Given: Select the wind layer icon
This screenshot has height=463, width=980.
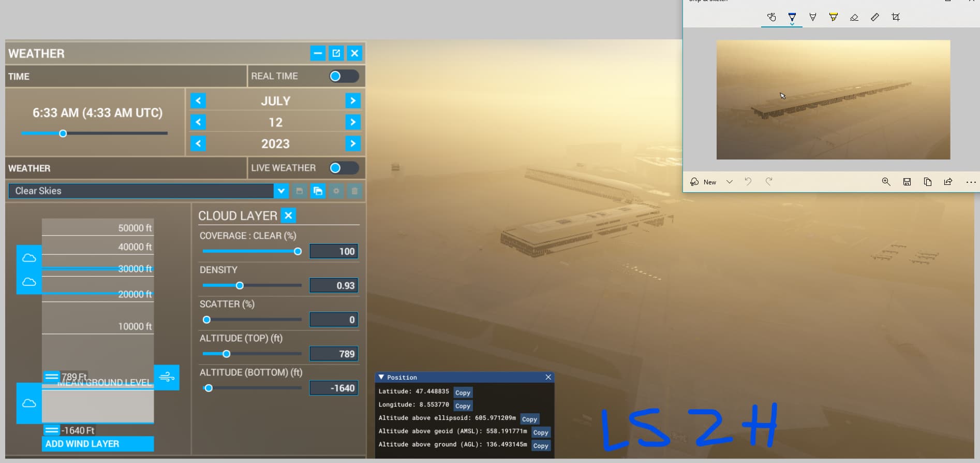Looking at the screenshot, I should [167, 377].
